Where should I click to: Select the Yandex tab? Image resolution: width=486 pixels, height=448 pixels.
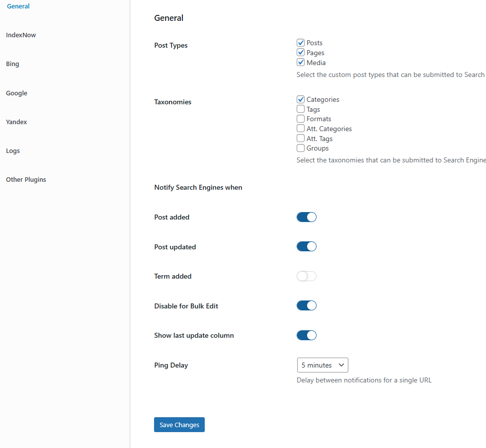coord(16,122)
